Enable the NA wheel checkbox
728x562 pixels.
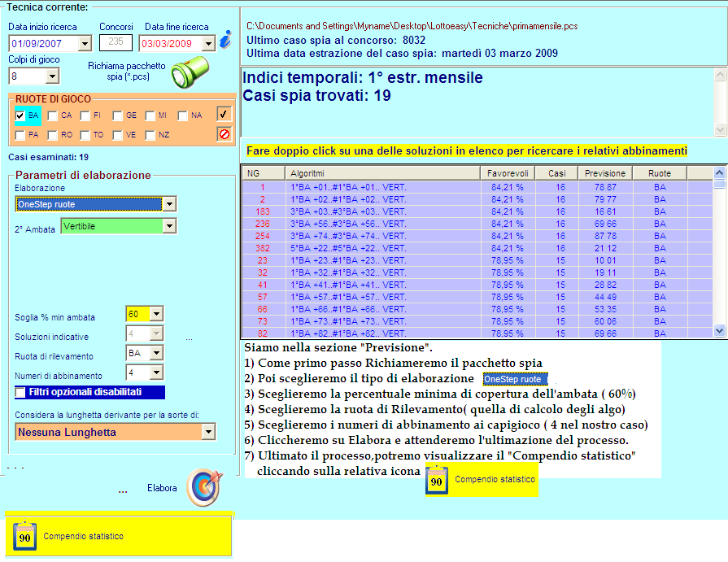[182, 115]
